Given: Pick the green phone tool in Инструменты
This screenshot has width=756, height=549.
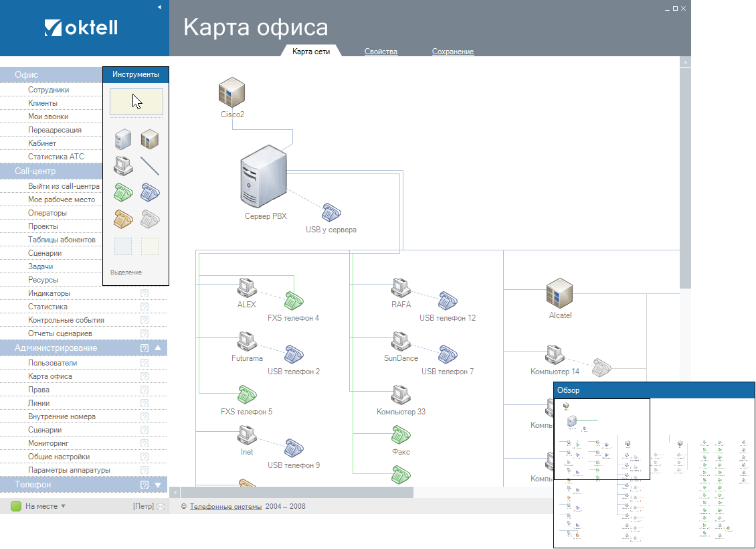Looking at the screenshot, I should click(123, 192).
